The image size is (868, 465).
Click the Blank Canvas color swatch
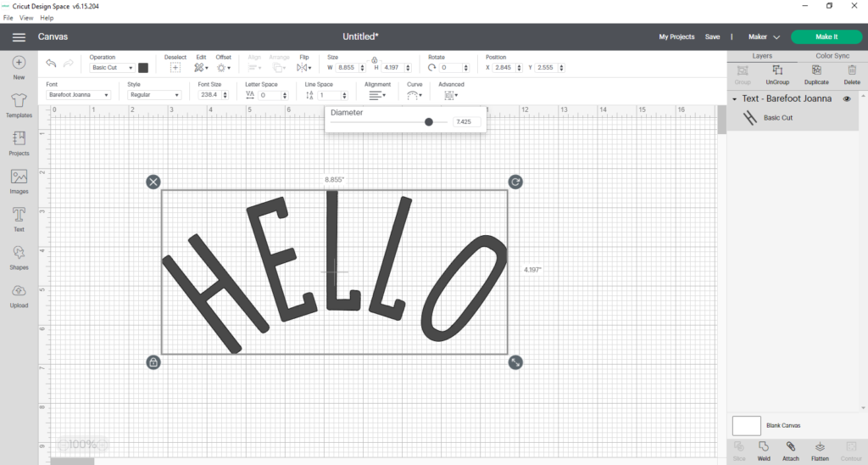click(746, 426)
